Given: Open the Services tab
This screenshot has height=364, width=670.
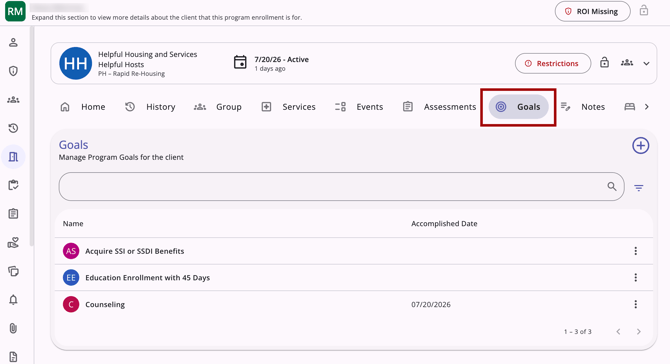Looking at the screenshot, I should coord(288,107).
